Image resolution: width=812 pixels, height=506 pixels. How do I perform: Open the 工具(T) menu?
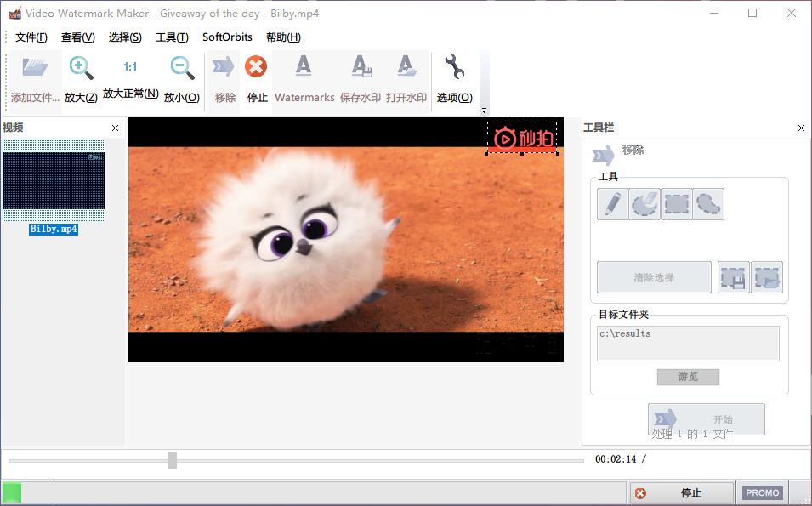pos(172,37)
